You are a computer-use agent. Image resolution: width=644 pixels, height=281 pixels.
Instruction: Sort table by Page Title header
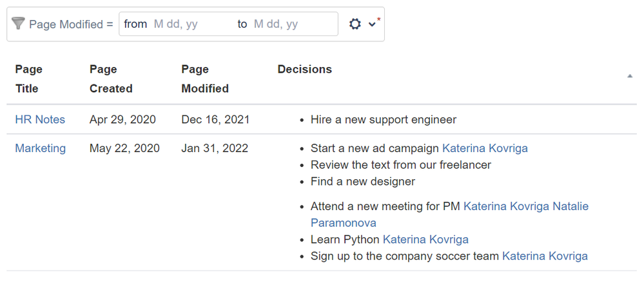(28, 79)
